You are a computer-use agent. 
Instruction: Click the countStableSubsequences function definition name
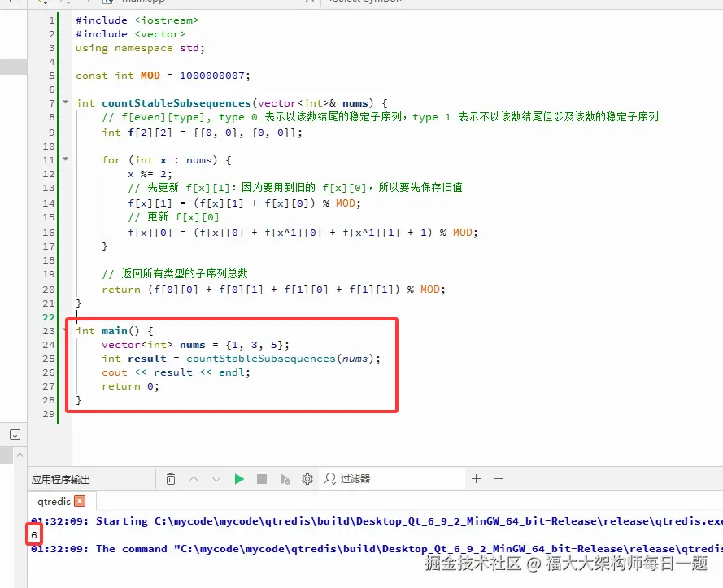[x=176, y=103]
